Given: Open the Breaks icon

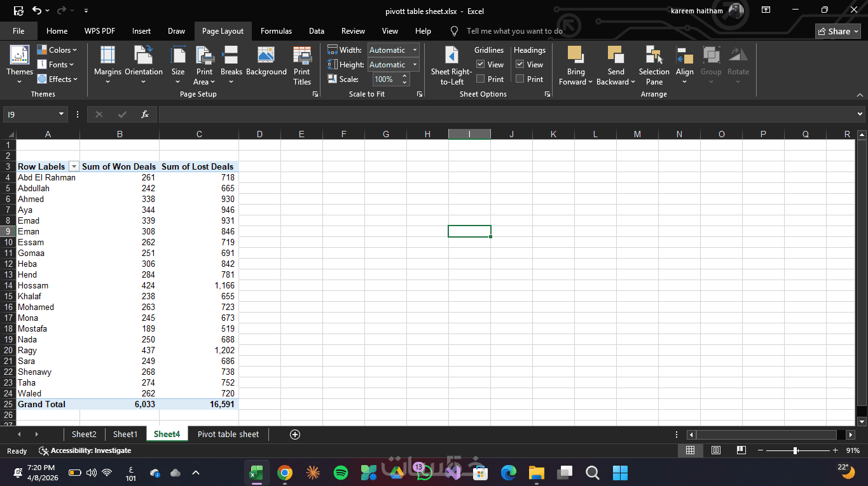Looking at the screenshot, I should pyautogui.click(x=231, y=55).
